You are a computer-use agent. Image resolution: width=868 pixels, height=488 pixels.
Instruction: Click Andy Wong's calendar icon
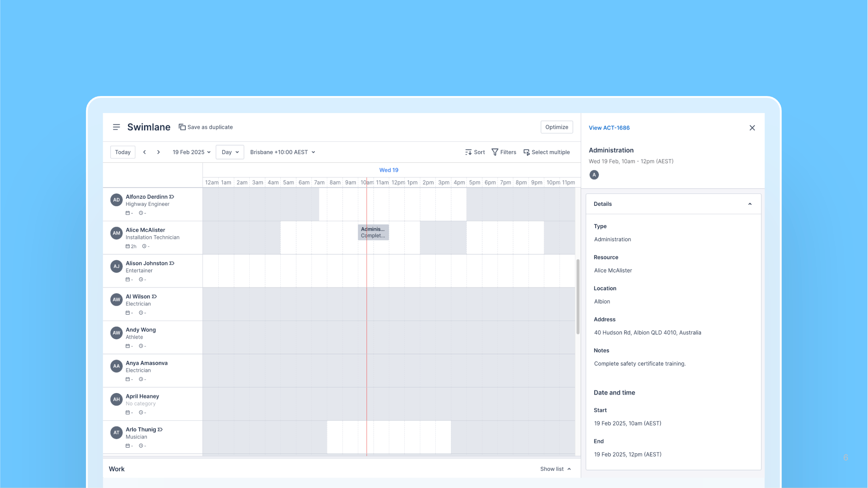click(127, 346)
